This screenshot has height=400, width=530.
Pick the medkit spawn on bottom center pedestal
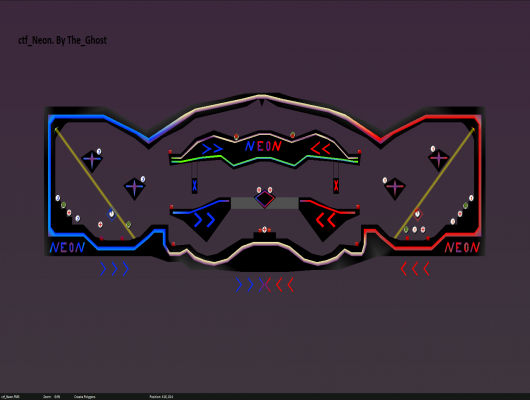click(265, 230)
